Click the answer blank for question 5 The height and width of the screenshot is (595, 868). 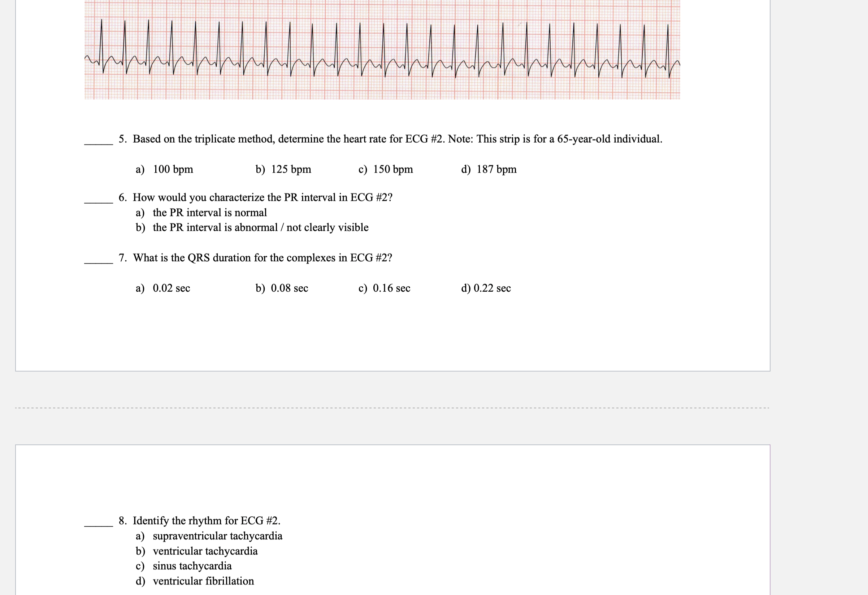click(98, 142)
